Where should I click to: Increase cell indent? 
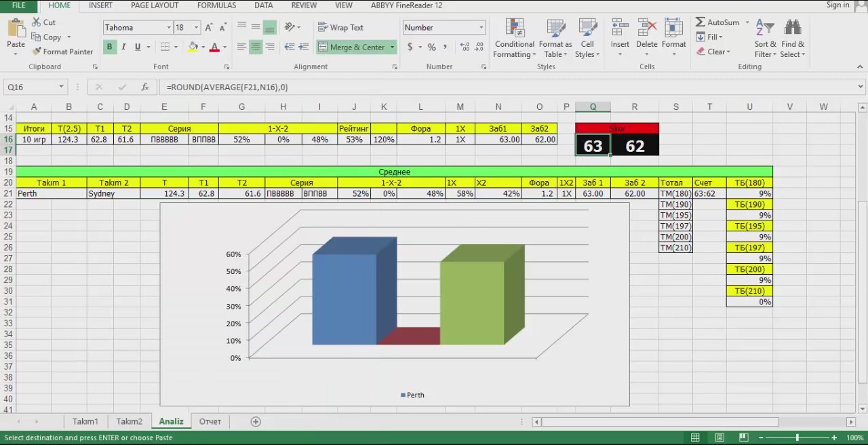point(304,47)
